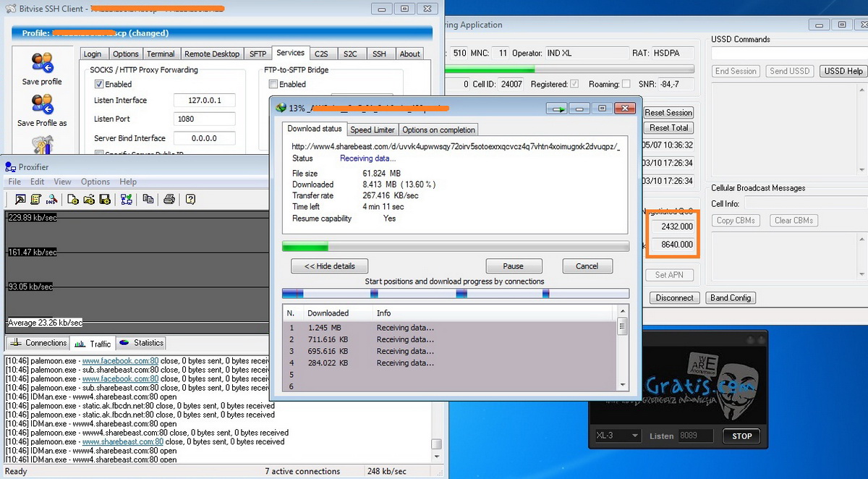The image size is (868, 479).
Task: Click the USSD Commands input field
Action: (788, 54)
